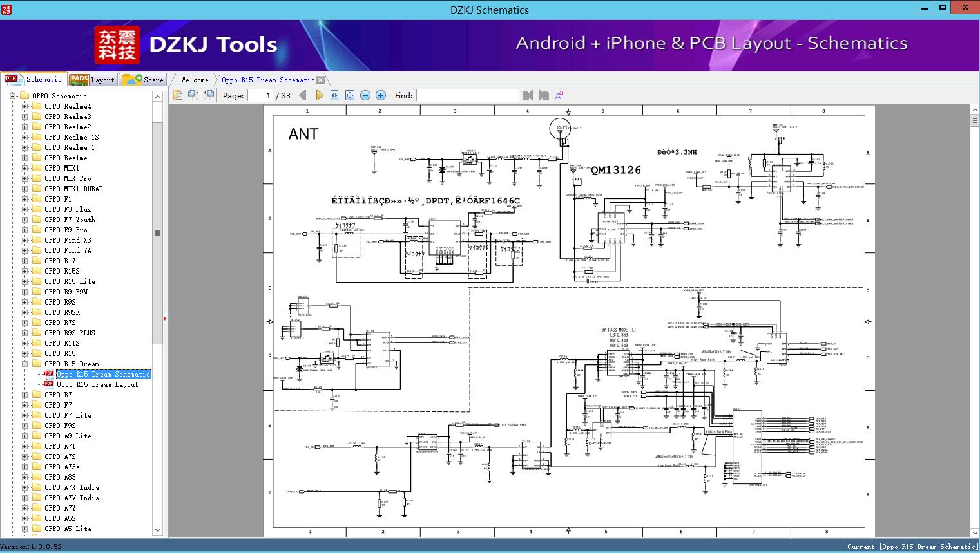Click the OPPO F9 Pro folder icon
The height and width of the screenshot is (553, 980).
pos(37,230)
